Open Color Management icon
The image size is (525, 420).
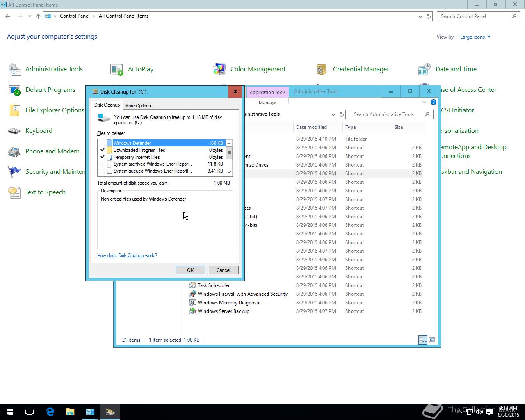pos(219,69)
